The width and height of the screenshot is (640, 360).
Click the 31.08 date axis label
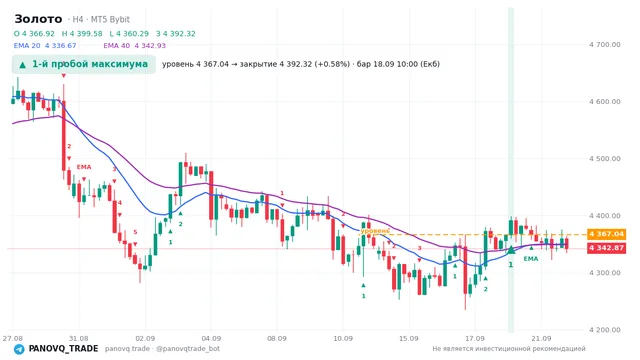(x=78, y=338)
